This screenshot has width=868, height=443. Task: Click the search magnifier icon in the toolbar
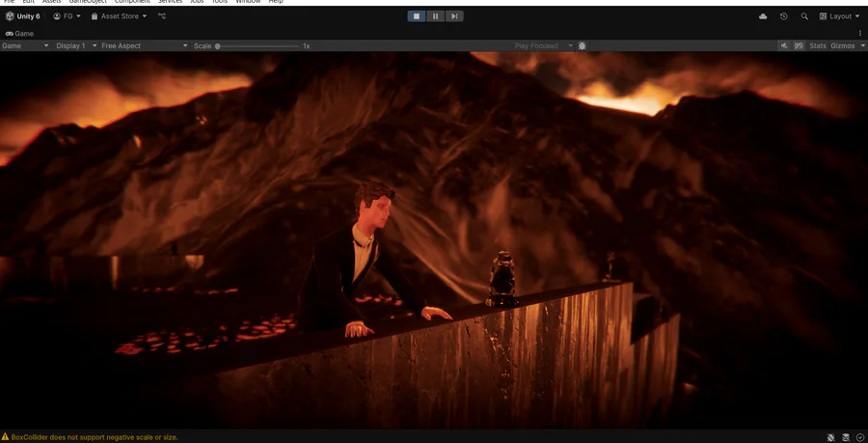[803, 16]
